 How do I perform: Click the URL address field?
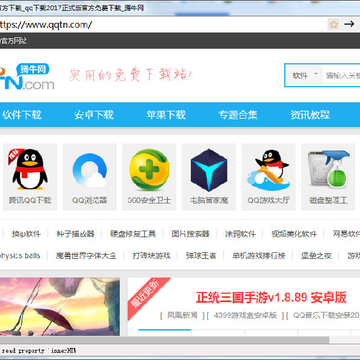[162, 24]
